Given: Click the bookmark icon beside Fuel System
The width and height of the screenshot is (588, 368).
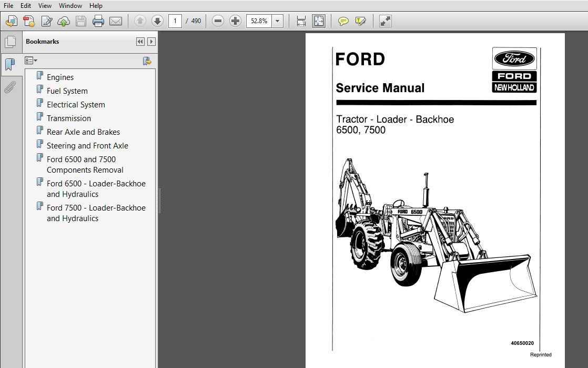Looking at the screenshot, I should pos(40,89).
